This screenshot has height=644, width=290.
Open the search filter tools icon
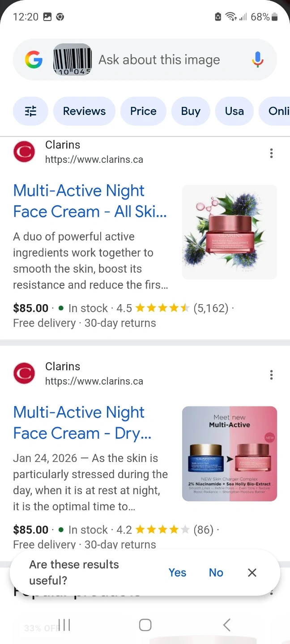click(x=30, y=111)
